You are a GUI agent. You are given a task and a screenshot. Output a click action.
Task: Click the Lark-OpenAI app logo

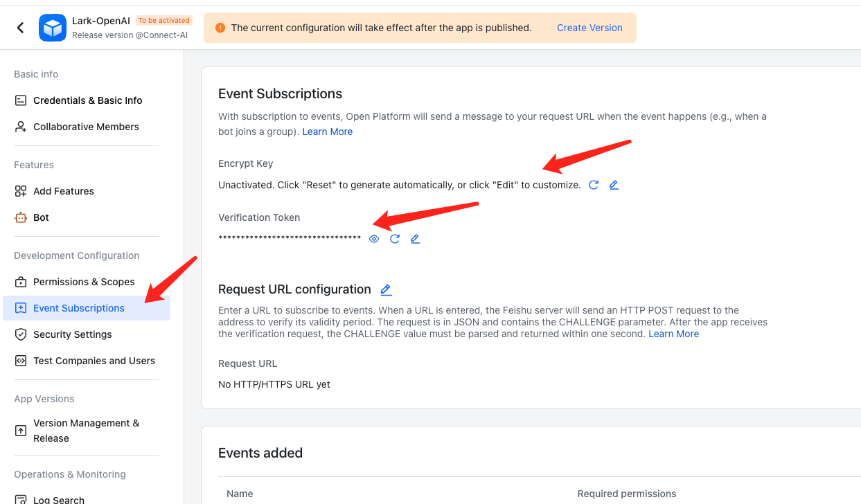point(52,27)
